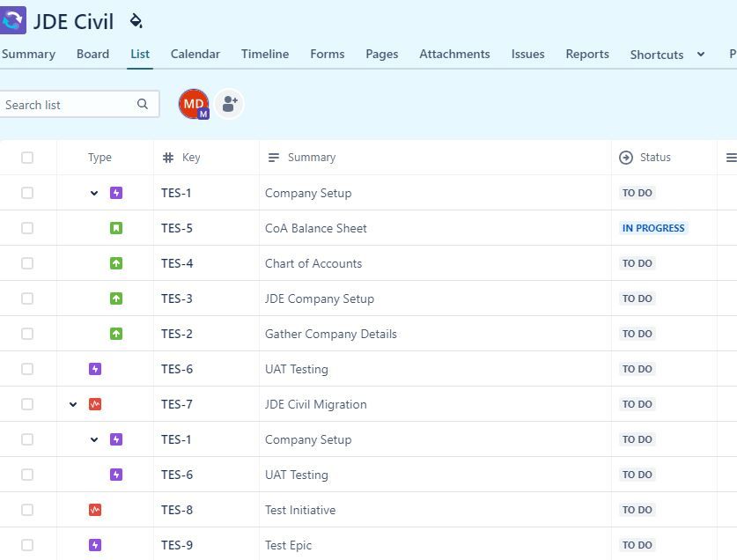
Task: Click the green task icon for TES-2
Action: pos(116,334)
